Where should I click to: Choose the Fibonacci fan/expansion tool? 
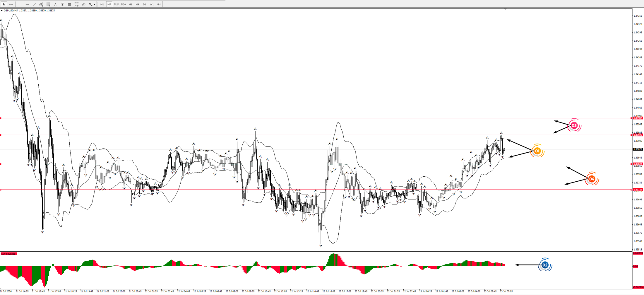point(76,4)
